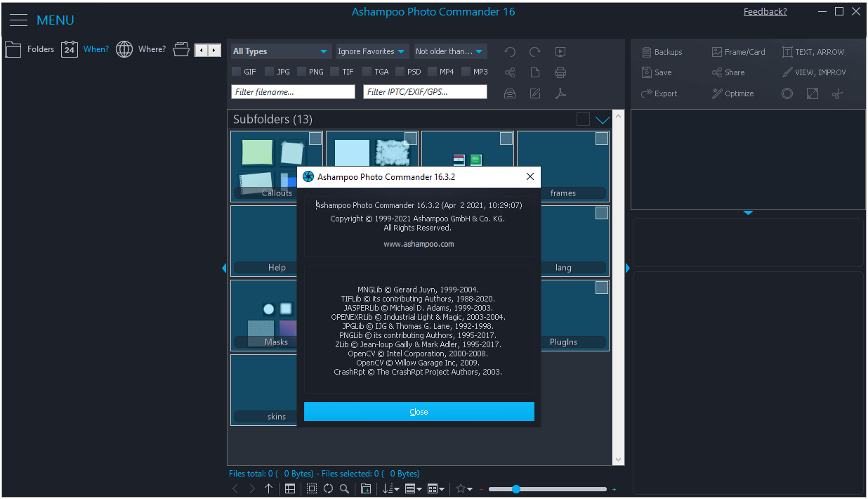Click the circle vignette icon
Viewport: 868px width, 499px height.
(787, 93)
